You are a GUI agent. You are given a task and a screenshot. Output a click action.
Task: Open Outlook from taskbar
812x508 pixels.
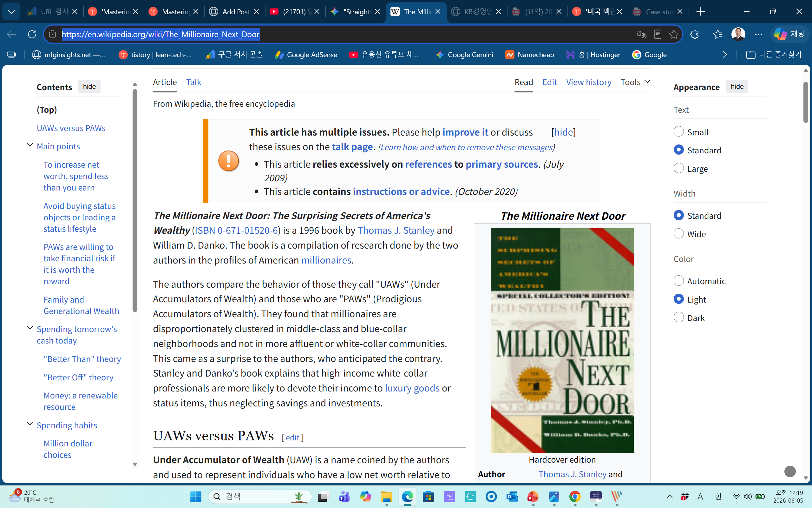click(x=512, y=497)
